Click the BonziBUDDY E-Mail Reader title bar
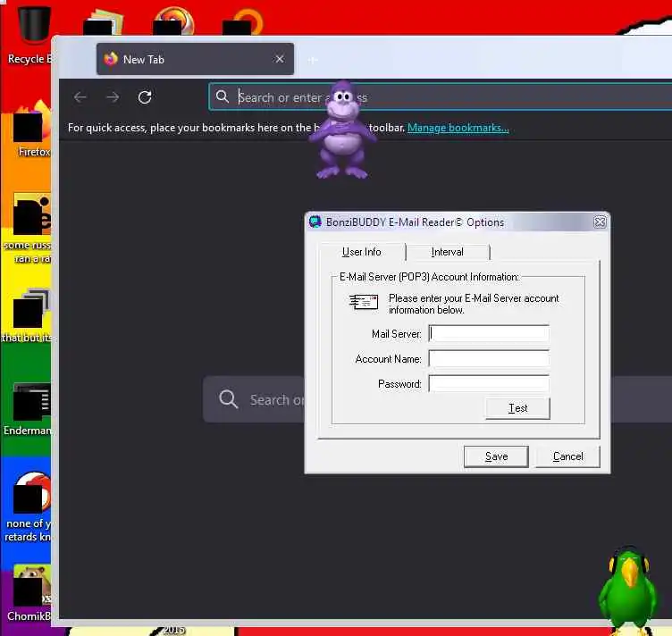 458,222
